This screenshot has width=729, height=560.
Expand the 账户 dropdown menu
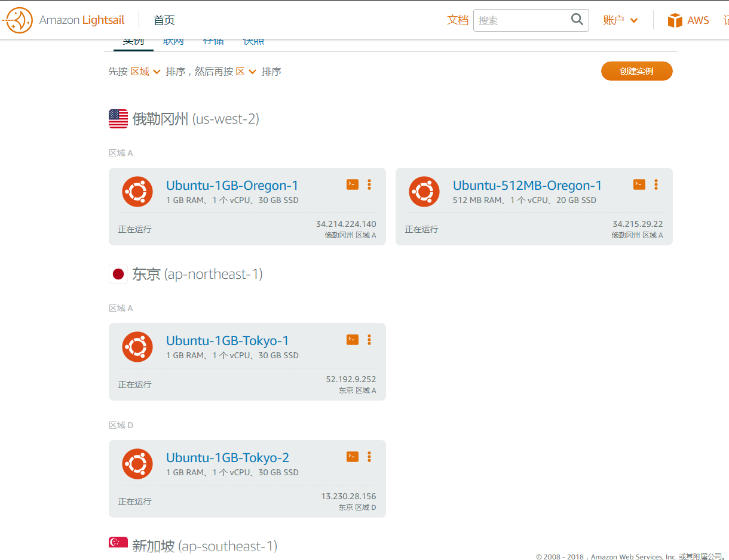coord(620,20)
